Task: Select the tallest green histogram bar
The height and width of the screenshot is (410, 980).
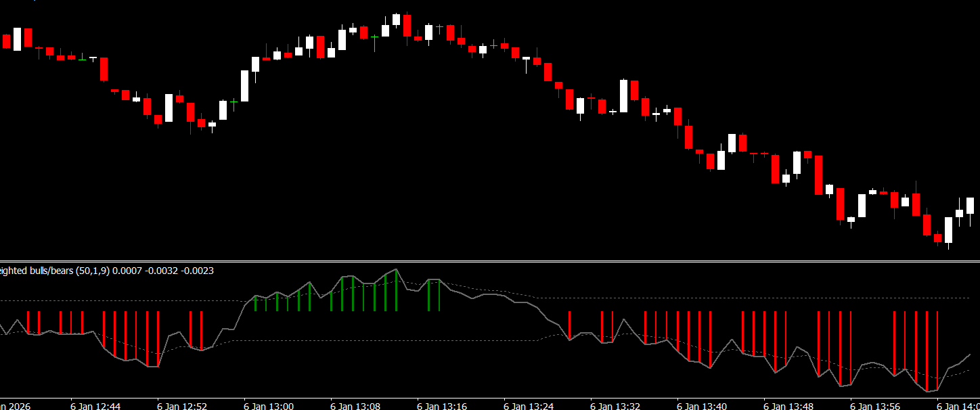Action: 396,291
